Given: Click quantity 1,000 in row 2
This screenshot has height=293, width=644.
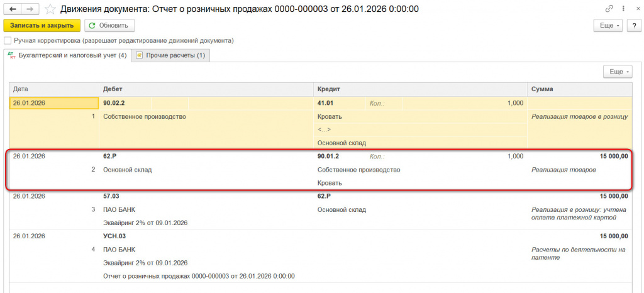Looking at the screenshot, I should pos(515,157).
